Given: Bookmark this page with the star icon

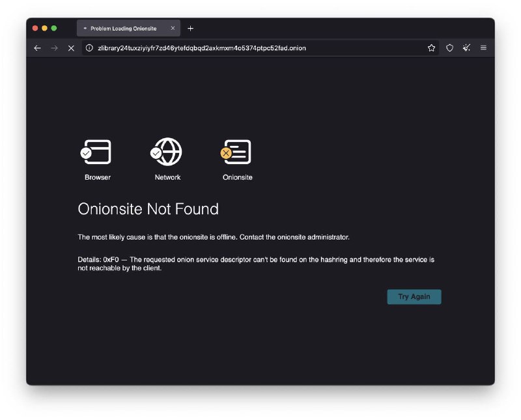Looking at the screenshot, I should pyautogui.click(x=431, y=48).
